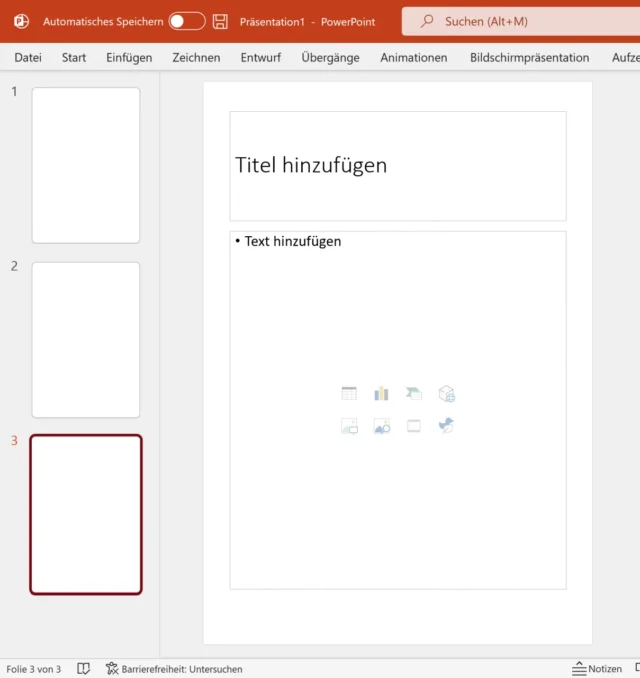This screenshot has height=678, width=640.
Task: Toggle the Automatisches Speichern switch
Action: click(187, 21)
